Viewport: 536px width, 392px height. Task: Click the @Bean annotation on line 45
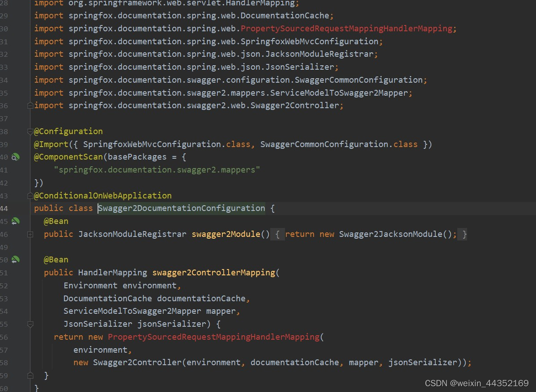(55, 221)
